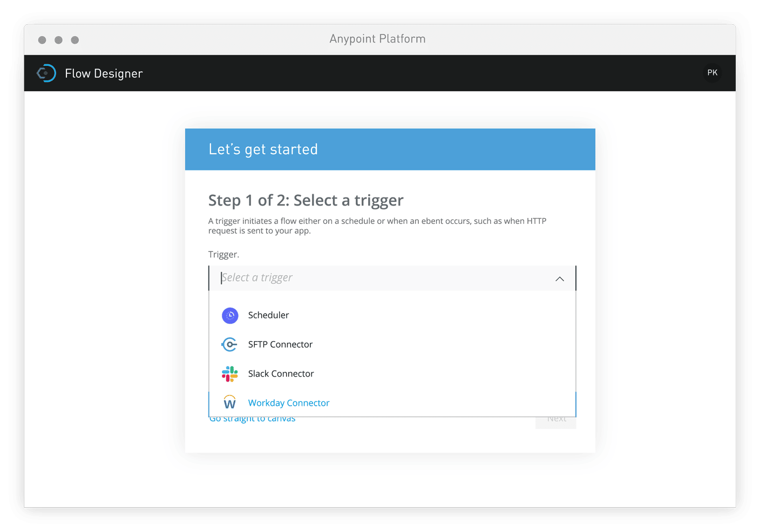This screenshot has height=532, width=760.
Task: Click the Step 1 of 2 heading
Action: pyautogui.click(x=306, y=200)
